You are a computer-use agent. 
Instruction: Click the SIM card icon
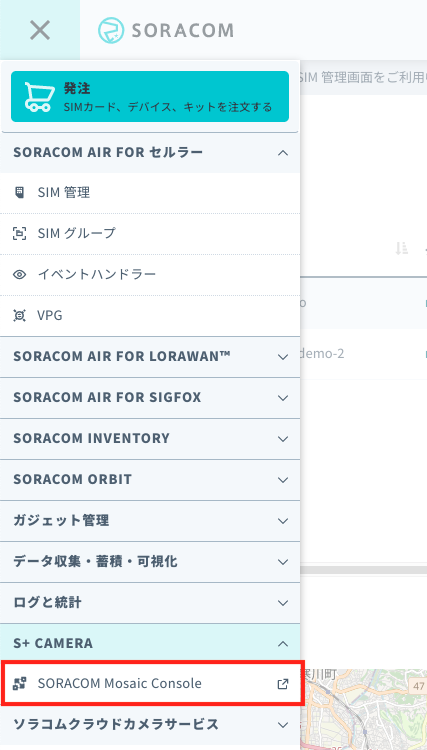[x=19, y=193]
